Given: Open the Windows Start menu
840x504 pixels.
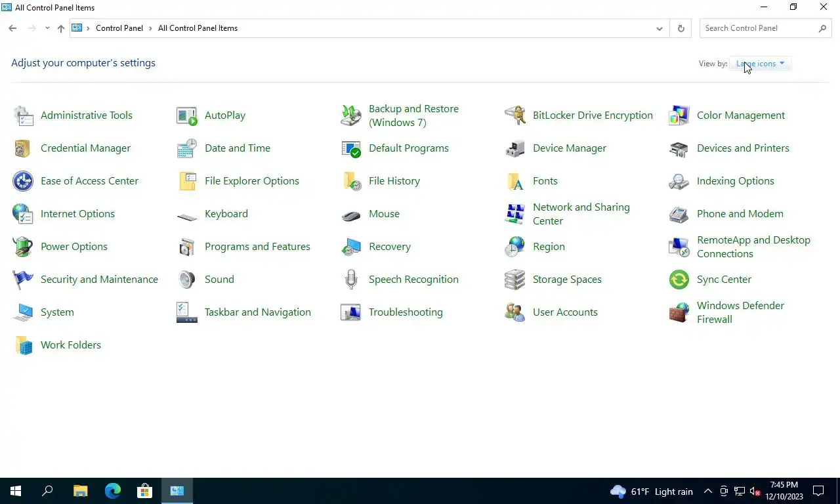Looking at the screenshot, I should [x=16, y=491].
